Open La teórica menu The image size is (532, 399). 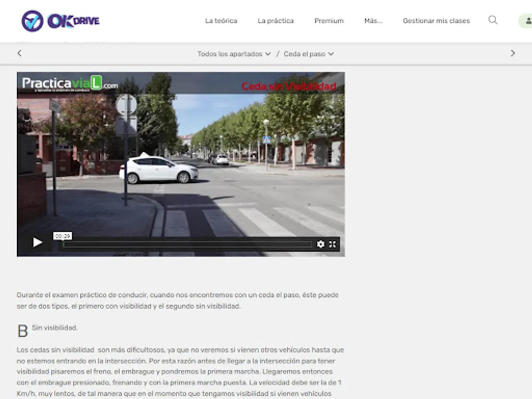coord(221,21)
